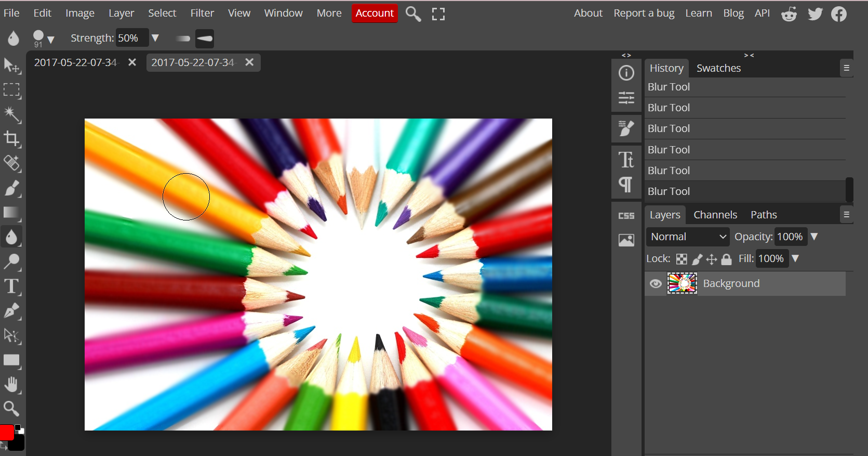Open the File menu
This screenshot has height=456, width=868.
pyautogui.click(x=11, y=13)
